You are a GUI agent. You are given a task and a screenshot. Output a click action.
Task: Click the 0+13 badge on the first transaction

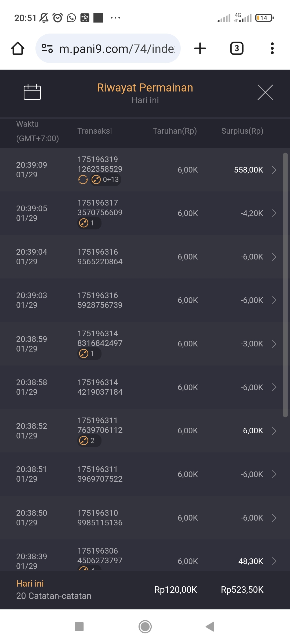click(x=106, y=180)
